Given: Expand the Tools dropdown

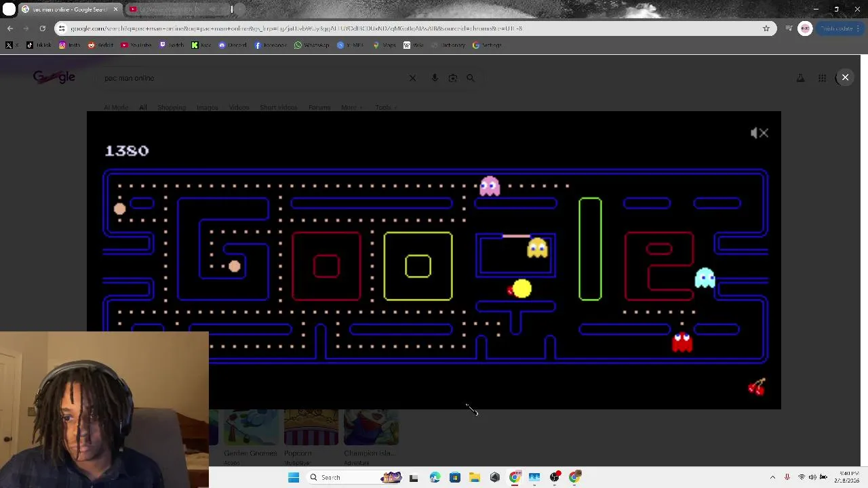Looking at the screenshot, I should [385, 107].
